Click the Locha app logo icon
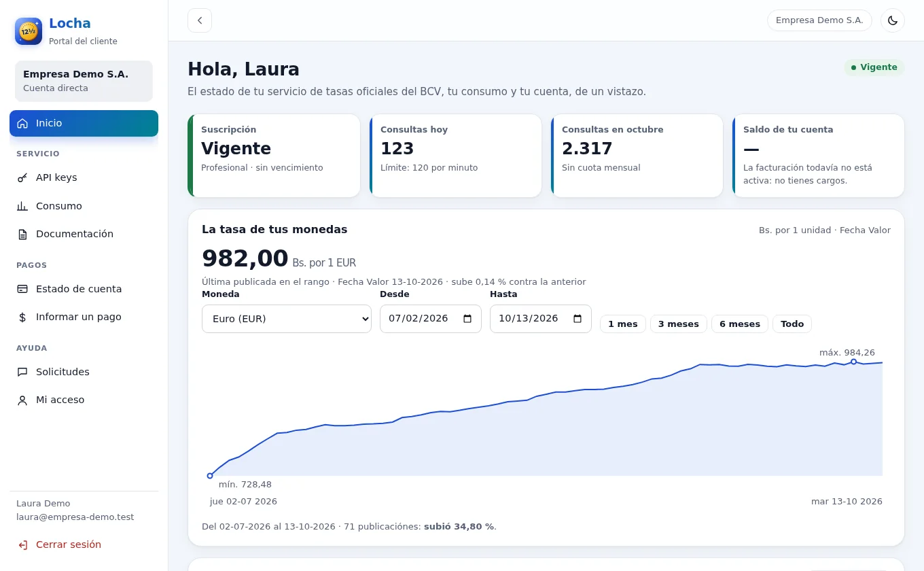This screenshot has height=571, width=924. click(x=29, y=31)
